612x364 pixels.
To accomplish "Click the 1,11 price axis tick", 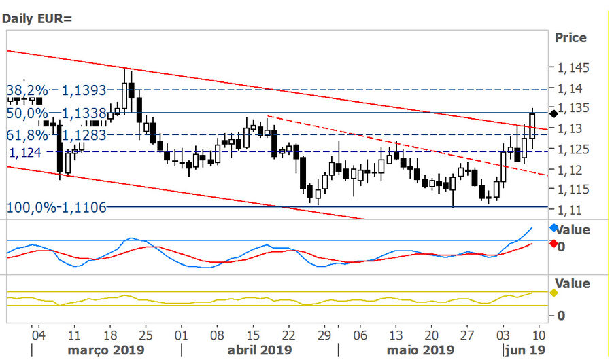I will pyautogui.click(x=569, y=210).
